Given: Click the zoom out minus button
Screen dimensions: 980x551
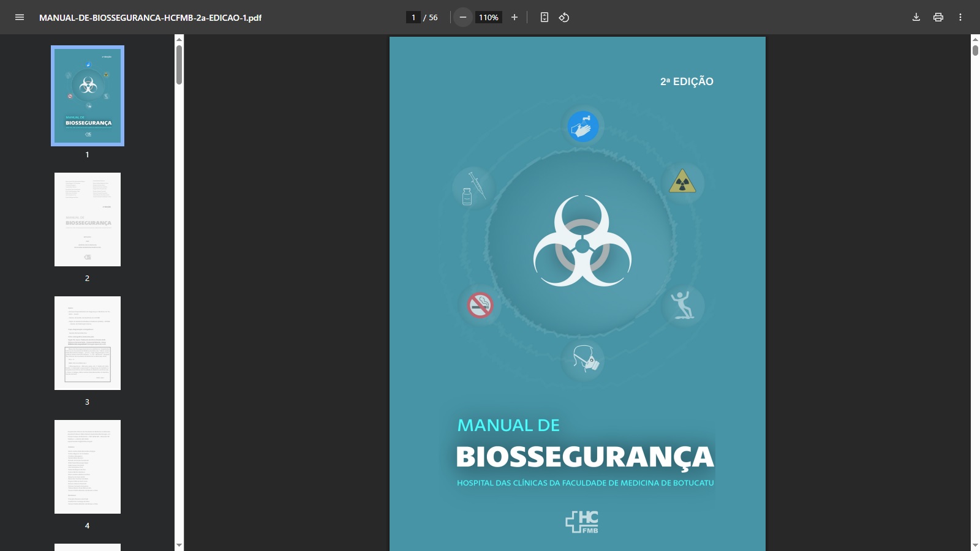Looking at the screenshot, I should (463, 17).
